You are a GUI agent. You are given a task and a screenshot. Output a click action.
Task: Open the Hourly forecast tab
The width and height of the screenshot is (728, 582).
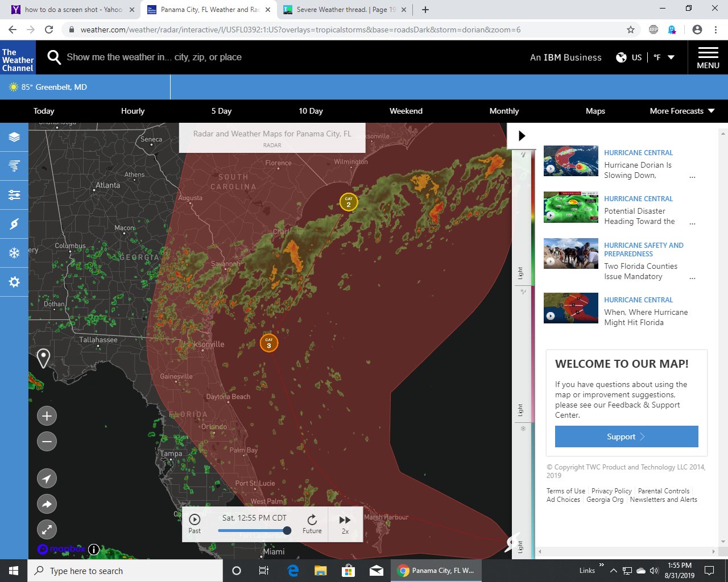(133, 111)
